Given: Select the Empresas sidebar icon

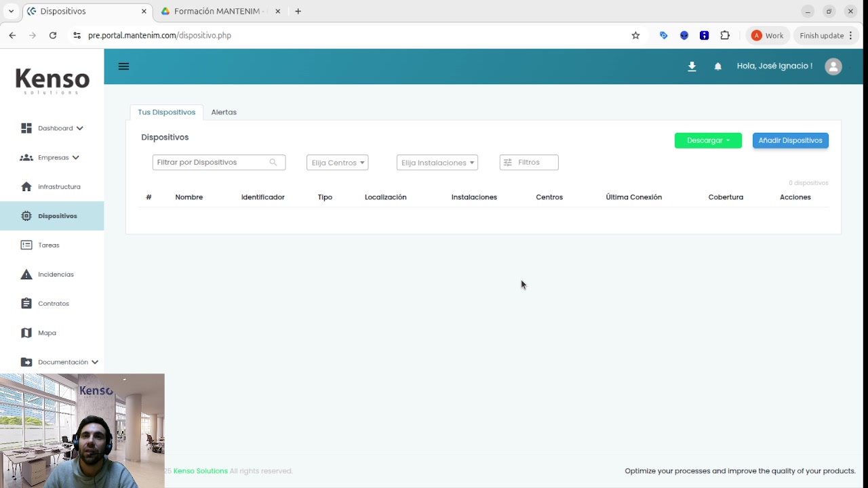Looking at the screenshot, I should tap(52, 157).
